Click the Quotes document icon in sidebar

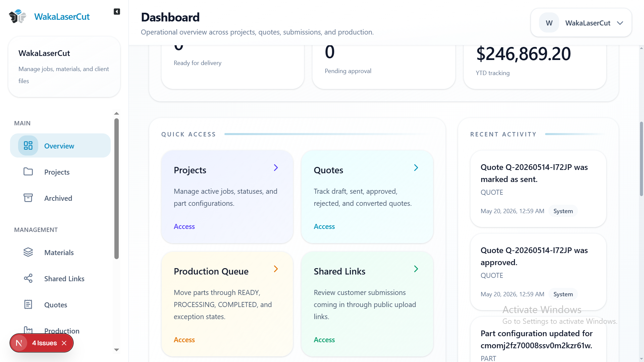pyautogui.click(x=28, y=304)
